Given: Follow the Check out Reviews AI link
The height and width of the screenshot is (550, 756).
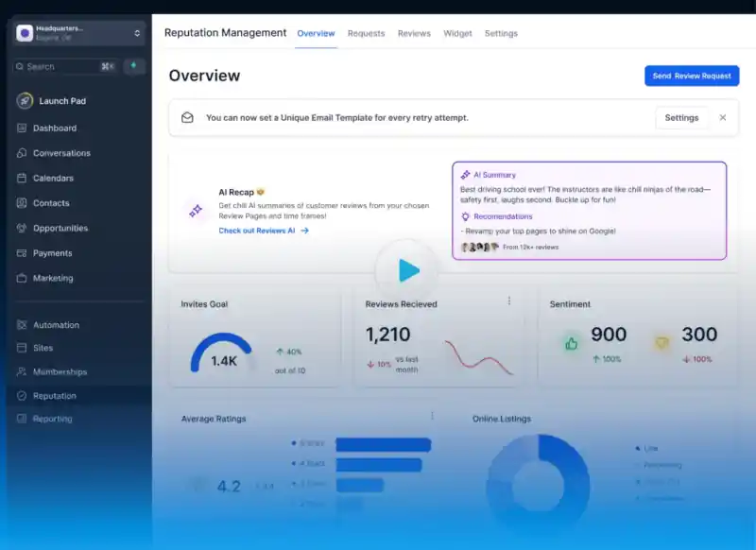Looking at the screenshot, I should click(264, 231).
